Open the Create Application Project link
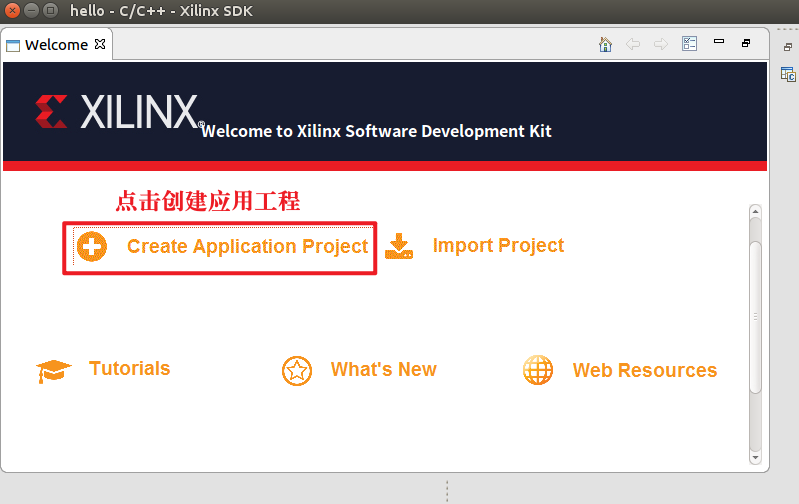 click(247, 247)
